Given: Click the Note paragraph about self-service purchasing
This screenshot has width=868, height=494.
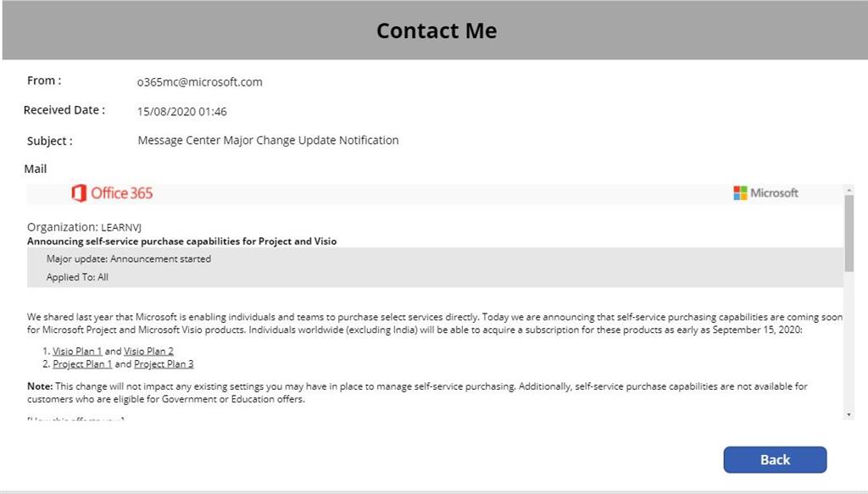Looking at the screenshot, I should pyautogui.click(x=415, y=391).
